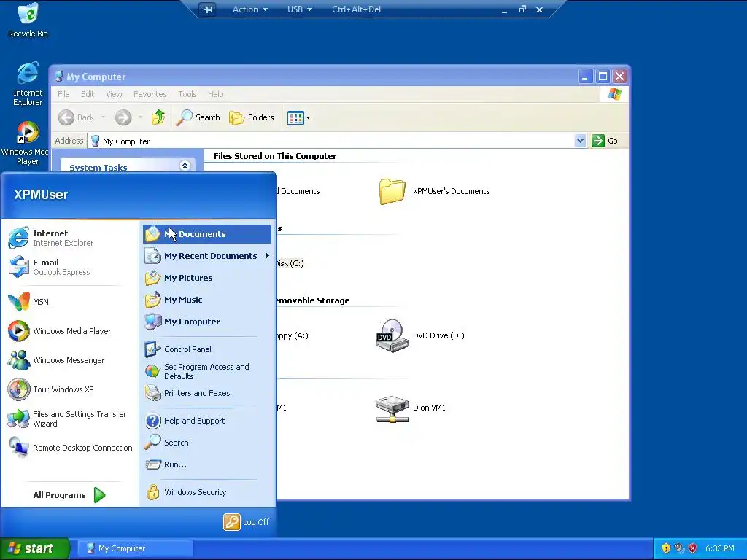This screenshot has width=747, height=560.
Task: Click the Windows flag logo in Explorer
Action: coord(614,94)
